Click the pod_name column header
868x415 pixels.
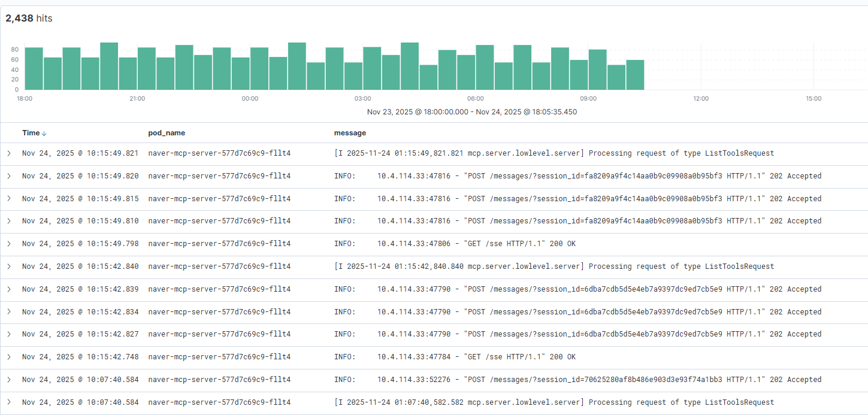pos(167,132)
